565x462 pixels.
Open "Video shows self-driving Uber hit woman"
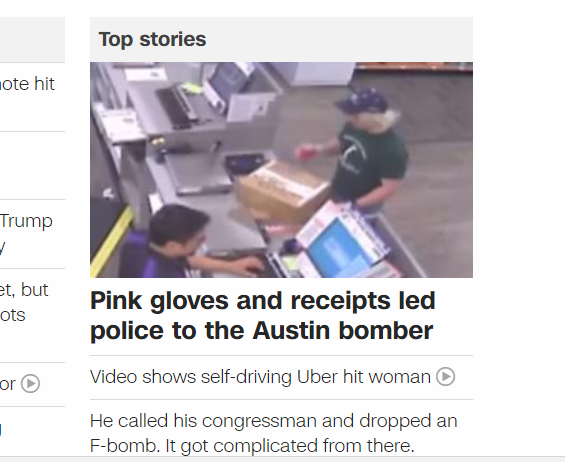(260, 377)
